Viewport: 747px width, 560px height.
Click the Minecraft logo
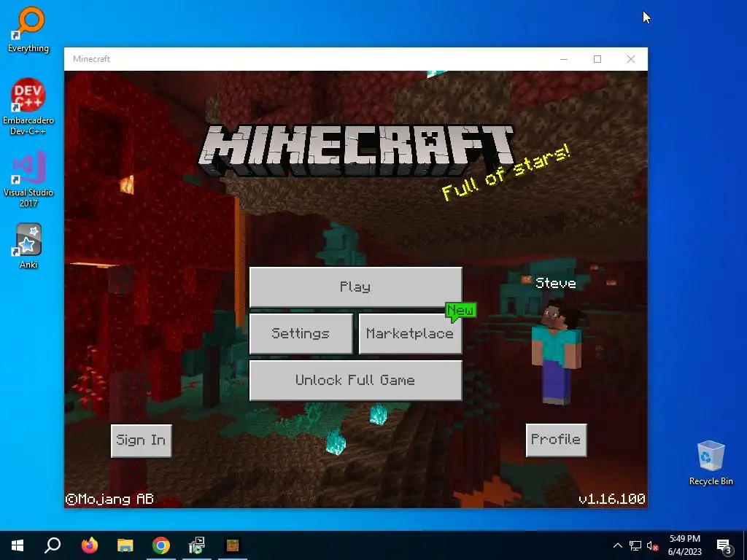pyautogui.click(x=356, y=150)
